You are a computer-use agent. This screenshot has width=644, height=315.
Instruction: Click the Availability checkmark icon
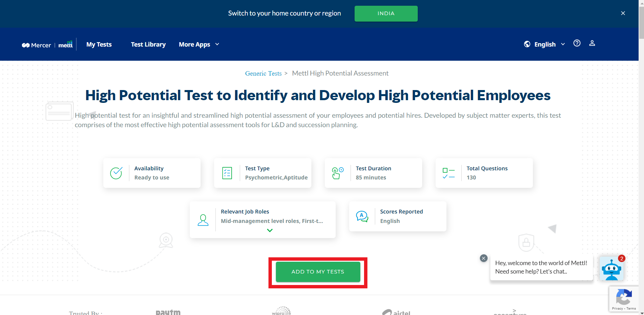(x=116, y=173)
